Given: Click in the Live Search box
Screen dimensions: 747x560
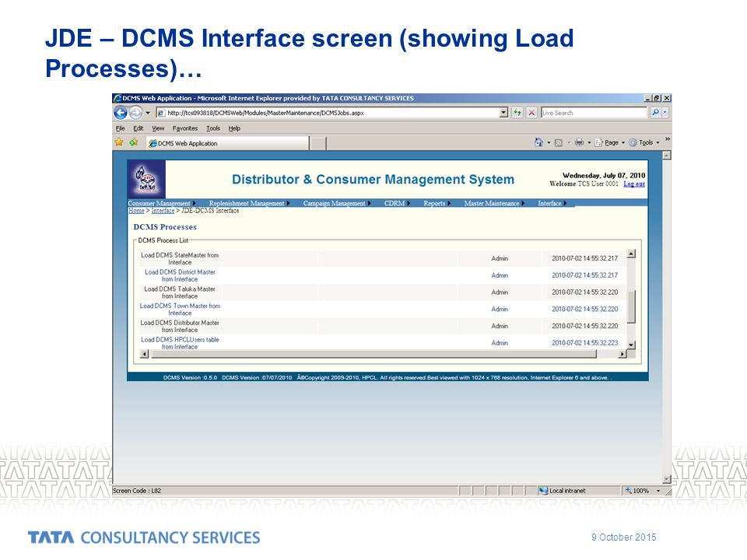Looking at the screenshot, I should click(594, 113).
